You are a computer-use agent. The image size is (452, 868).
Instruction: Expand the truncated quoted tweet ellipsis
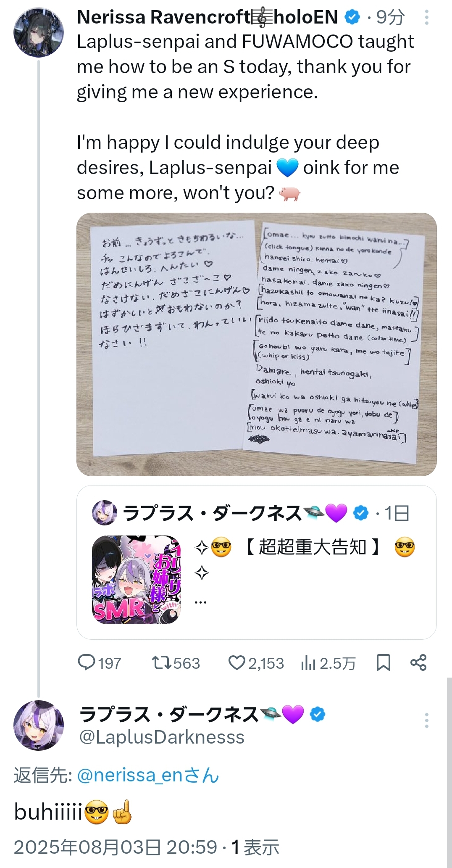pyautogui.click(x=201, y=602)
